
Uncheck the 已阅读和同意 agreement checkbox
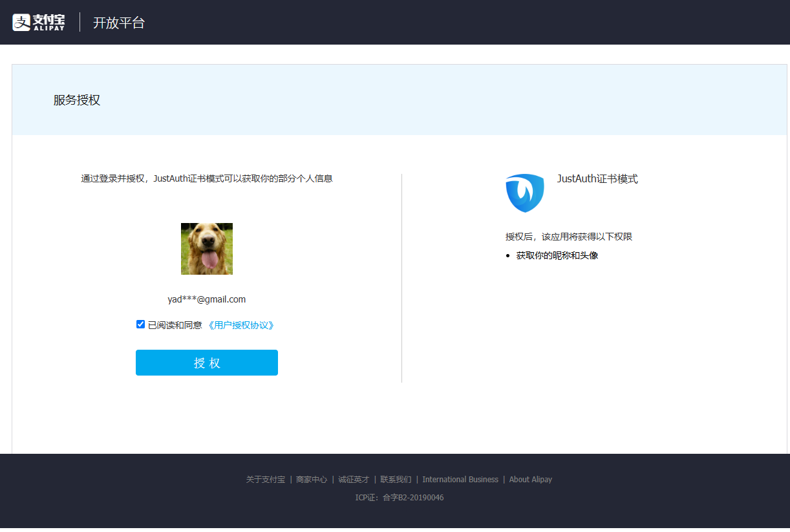point(140,325)
